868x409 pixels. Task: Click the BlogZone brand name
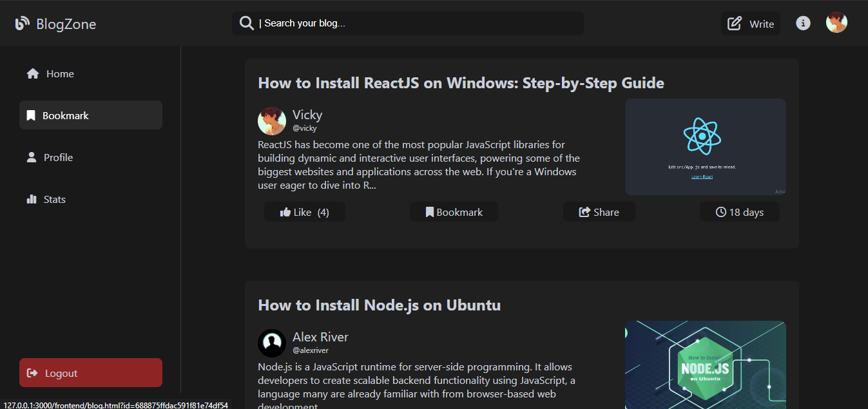(66, 24)
